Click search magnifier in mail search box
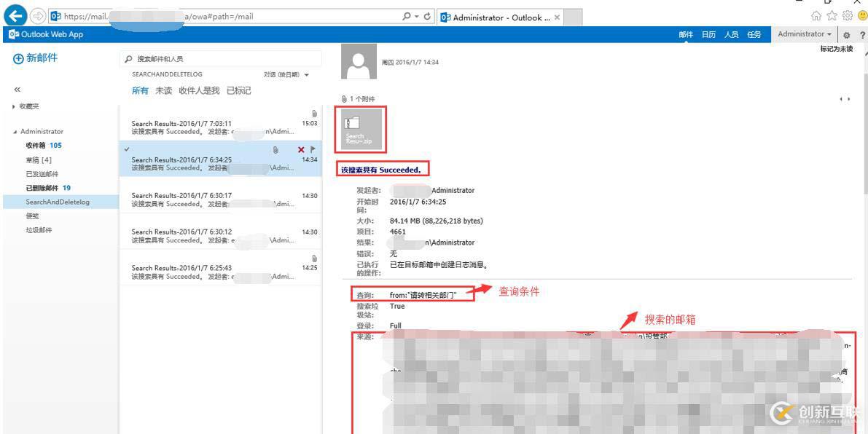 click(128, 58)
